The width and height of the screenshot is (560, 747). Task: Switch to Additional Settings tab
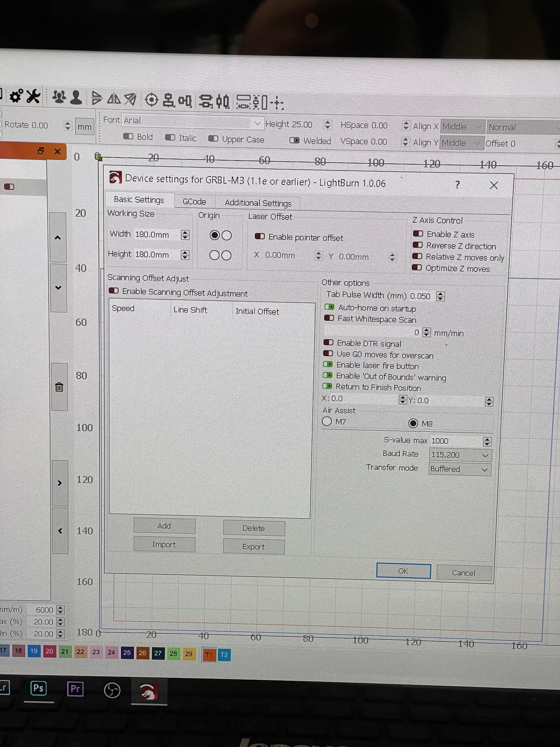(x=258, y=203)
